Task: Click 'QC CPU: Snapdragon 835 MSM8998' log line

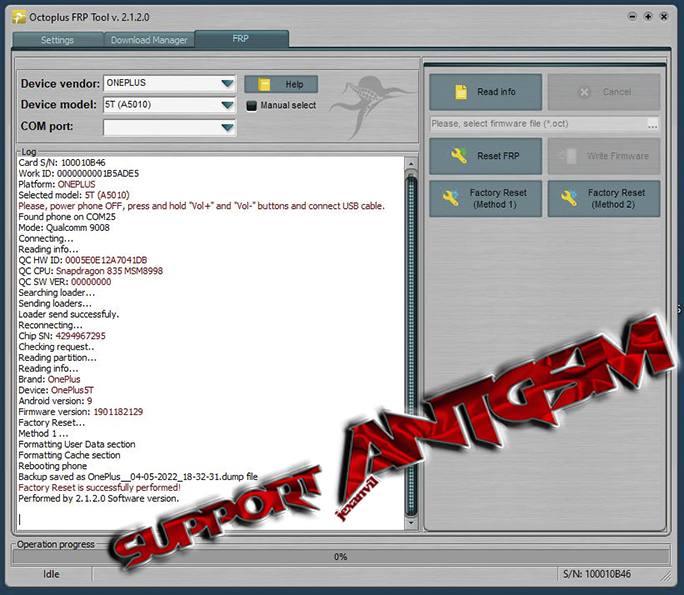Action: [90, 271]
